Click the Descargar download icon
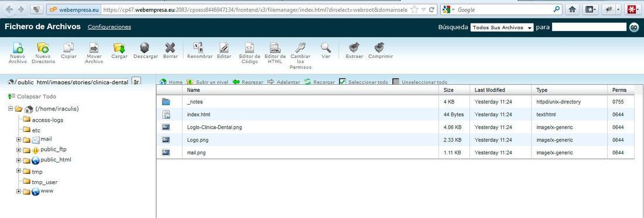 point(145,48)
